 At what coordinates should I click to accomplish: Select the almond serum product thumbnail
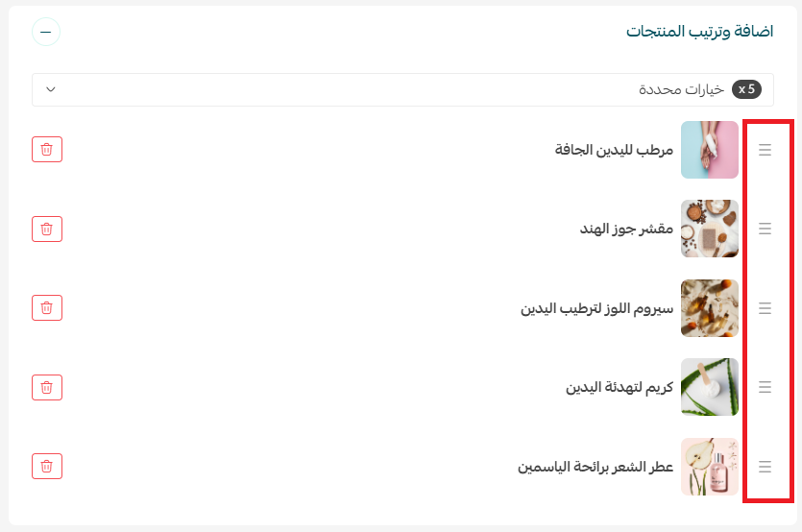[x=710, y=308]
